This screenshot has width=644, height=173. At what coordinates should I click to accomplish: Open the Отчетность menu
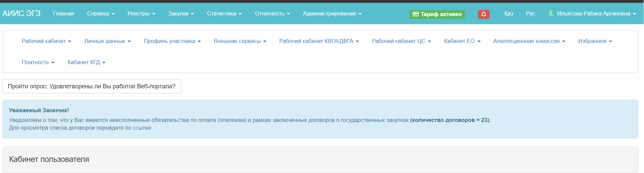point(272,13)
